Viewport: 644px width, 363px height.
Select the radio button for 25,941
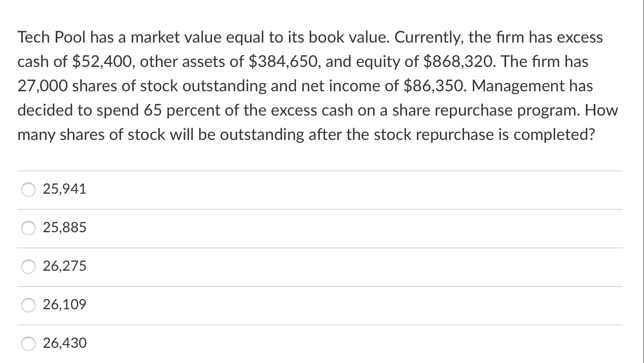(28, 190)
